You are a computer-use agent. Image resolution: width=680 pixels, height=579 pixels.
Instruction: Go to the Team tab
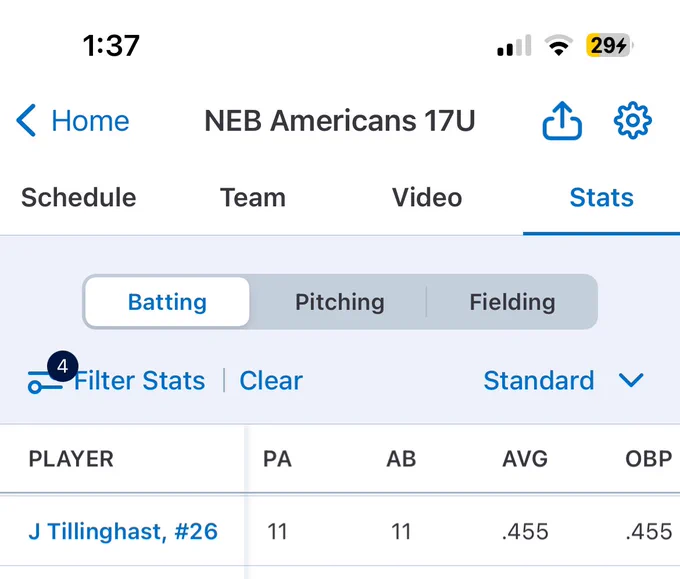point(253,198)
